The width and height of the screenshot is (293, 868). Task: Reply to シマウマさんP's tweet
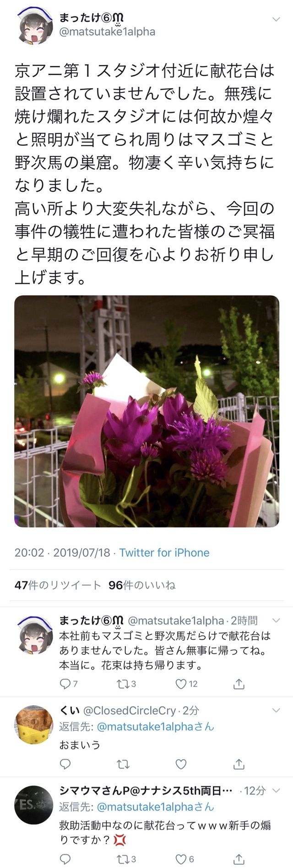[65, 846]
